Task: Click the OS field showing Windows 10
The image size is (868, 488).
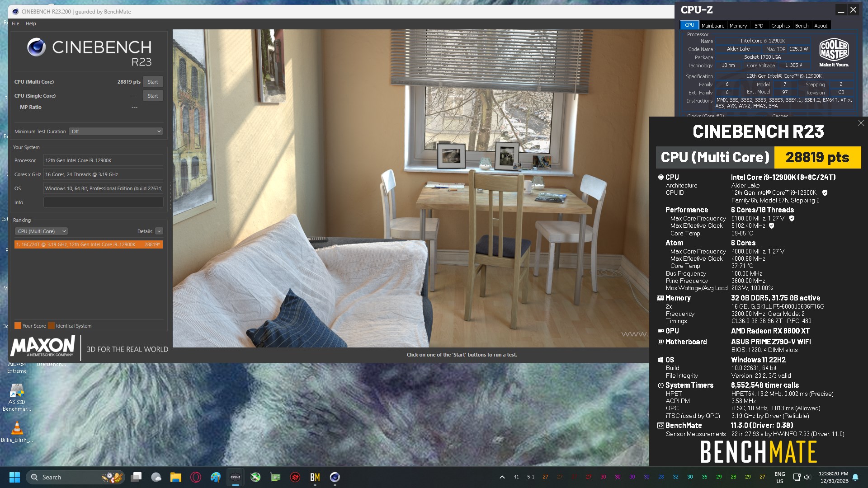Action: 103,188
